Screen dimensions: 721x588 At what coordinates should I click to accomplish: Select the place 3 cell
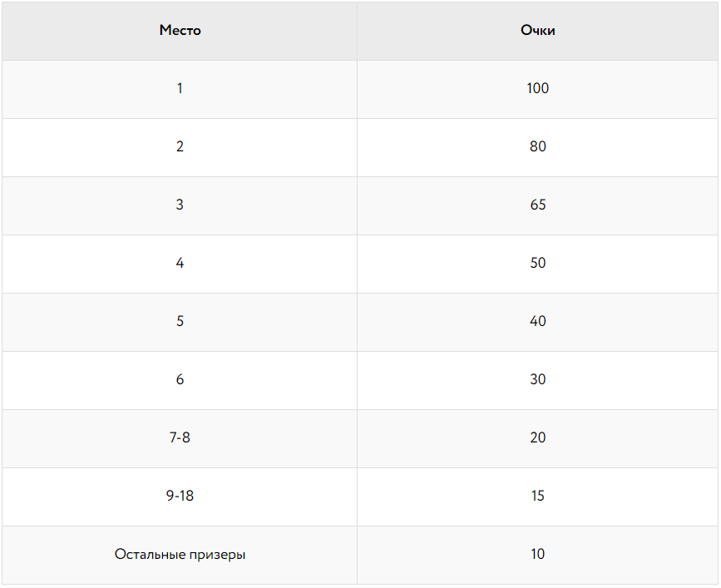click(180, 205)
